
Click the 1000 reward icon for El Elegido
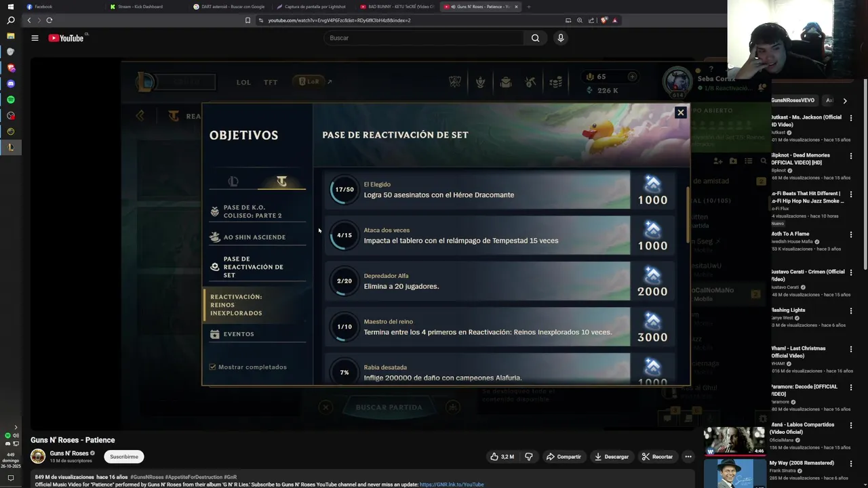tap(652, 184)
